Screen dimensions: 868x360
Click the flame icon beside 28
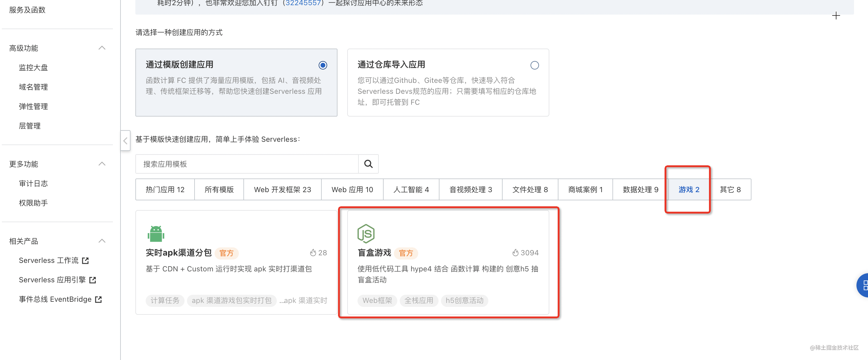coord(313,253)
